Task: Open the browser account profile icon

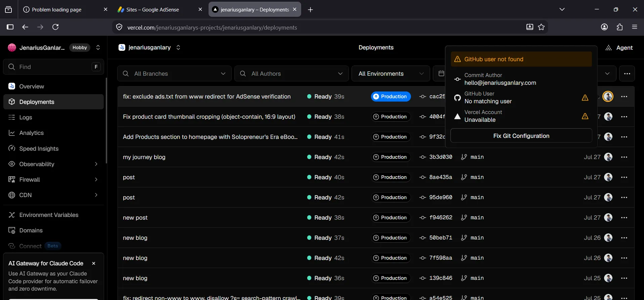Action: 604,27
